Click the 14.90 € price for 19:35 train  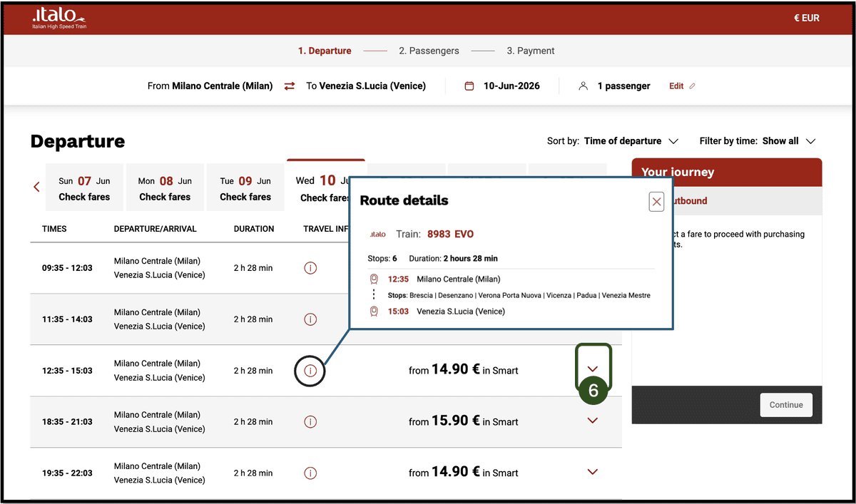point(456,472)
